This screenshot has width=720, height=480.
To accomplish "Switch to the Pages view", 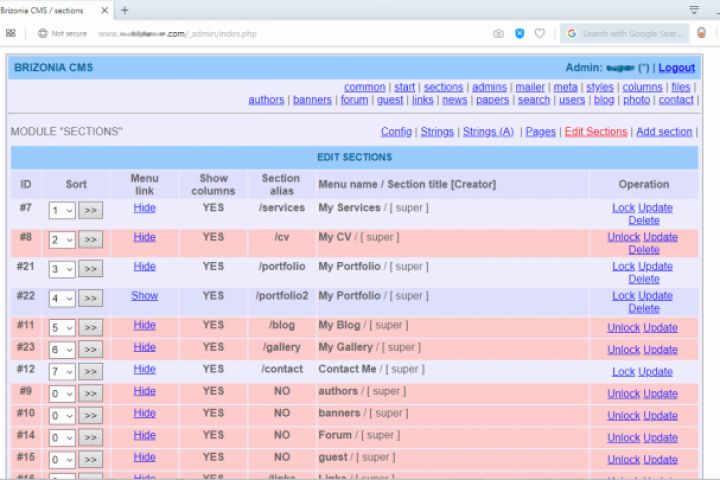I will 540,131.
